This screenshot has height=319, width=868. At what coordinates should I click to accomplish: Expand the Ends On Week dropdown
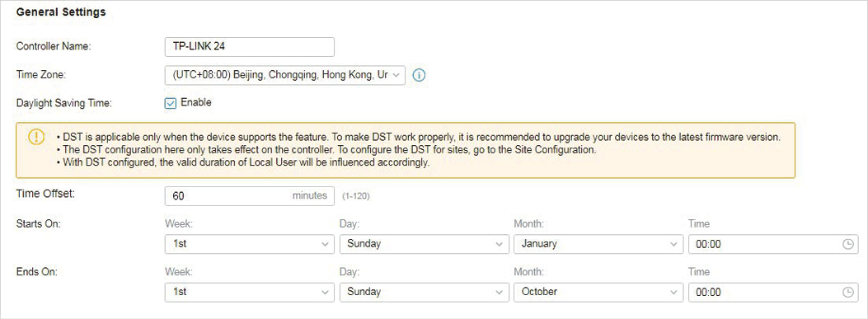[x=250, y=292]
